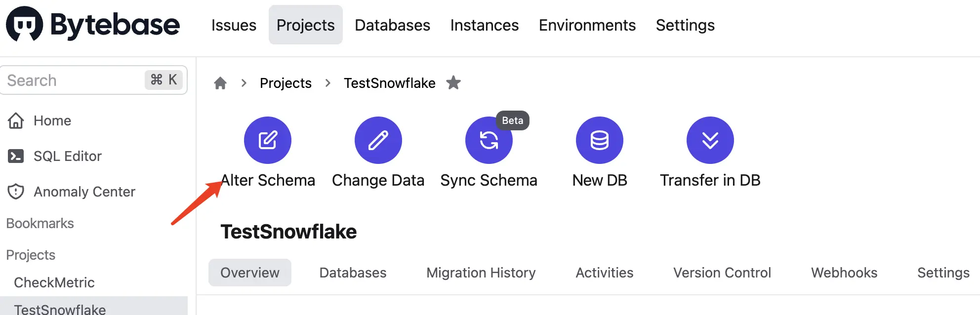Click the home icon in breadcrumb
Image resolution: width=980 pixels, height=315 pixels.
pos(220,83)
